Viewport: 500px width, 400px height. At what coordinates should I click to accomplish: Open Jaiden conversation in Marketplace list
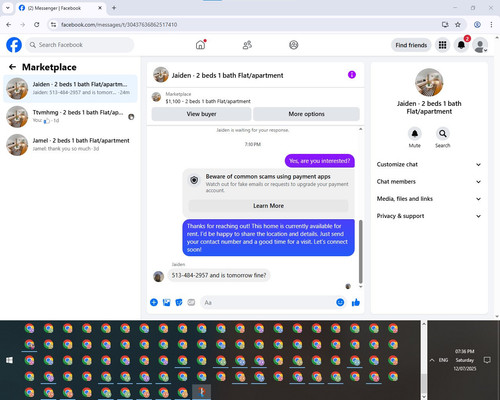(70, 88)
